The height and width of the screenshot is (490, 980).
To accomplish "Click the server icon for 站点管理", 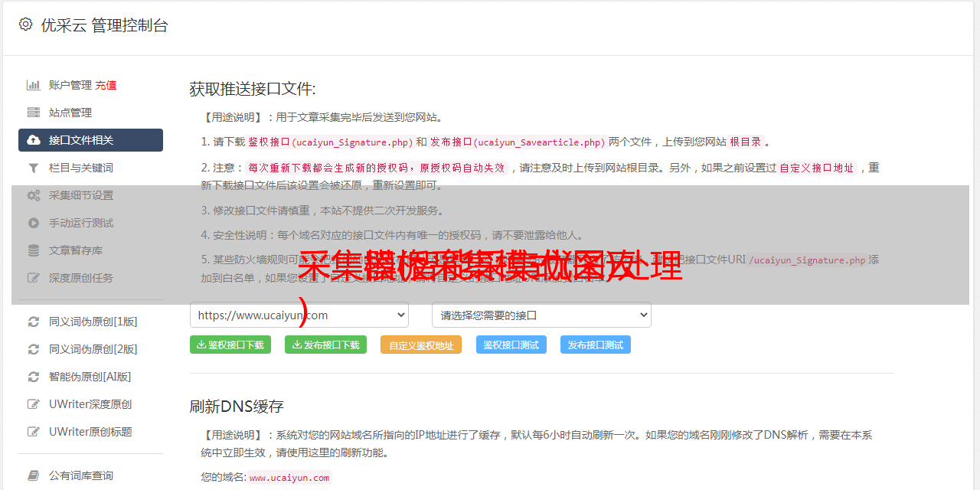I will pos(34,113).
